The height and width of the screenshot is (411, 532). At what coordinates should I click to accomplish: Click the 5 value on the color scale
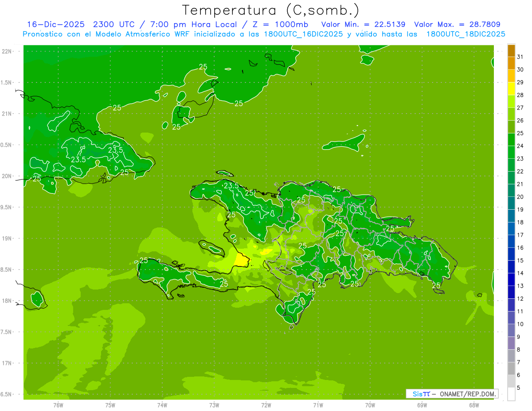pyautogui.click(x=519, y=388)
